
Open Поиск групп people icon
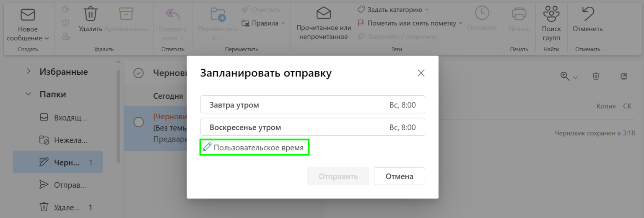pos(551,14)
